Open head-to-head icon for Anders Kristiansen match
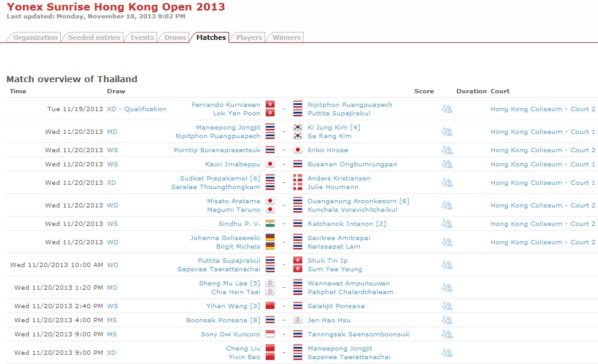The width and height of the screenshot is (598, 364). tap(446, 182)
